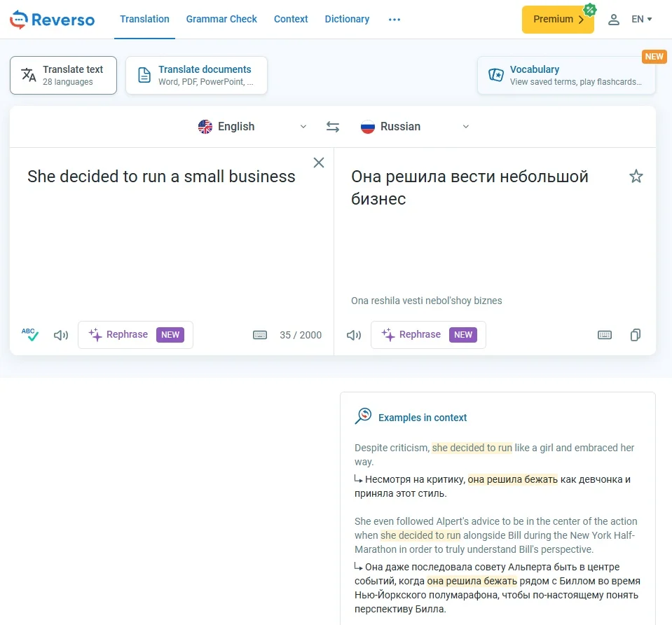Image resolution: width=672 pixels, height=625 pixels.
Task: Open the target virtual keyboard icon
Action: [x=605, y=335]
